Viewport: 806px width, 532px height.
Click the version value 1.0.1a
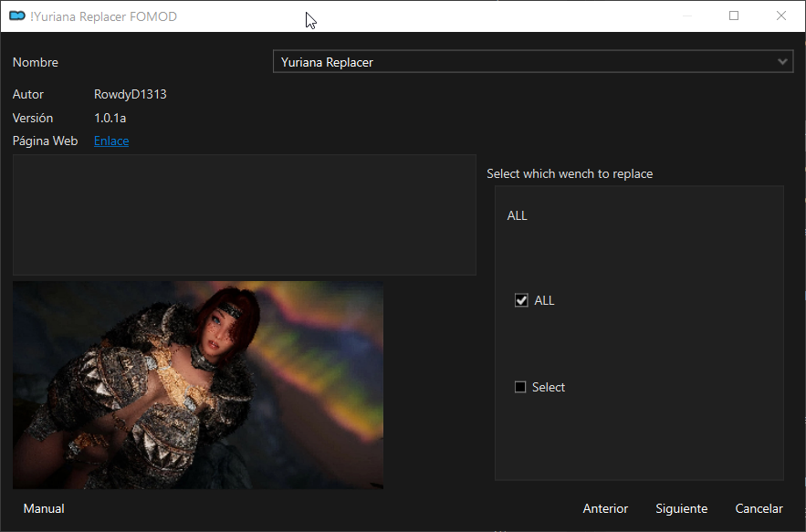pos(110,118)
